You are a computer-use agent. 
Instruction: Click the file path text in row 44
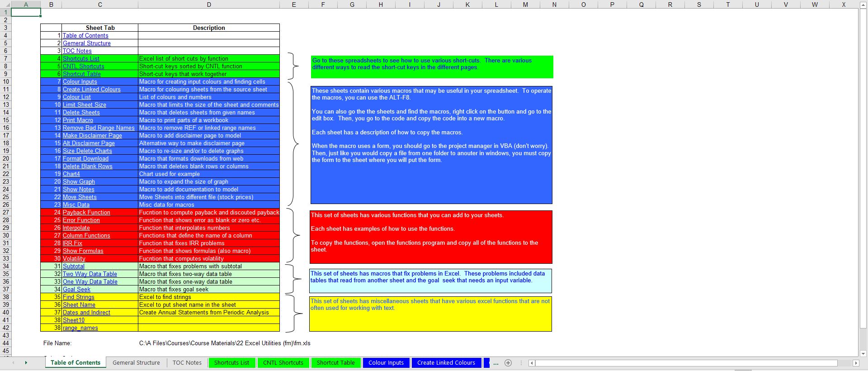(225, 343)
